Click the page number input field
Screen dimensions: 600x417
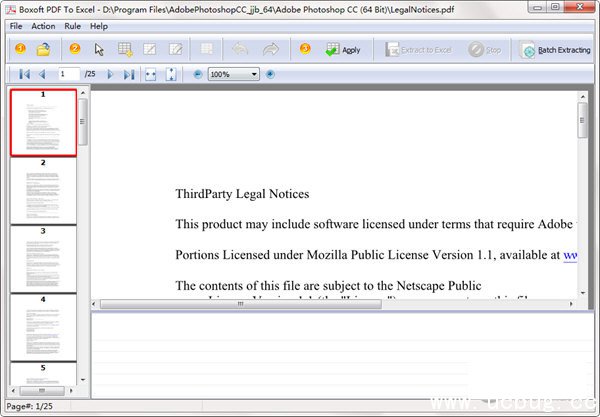click(69, 74)
